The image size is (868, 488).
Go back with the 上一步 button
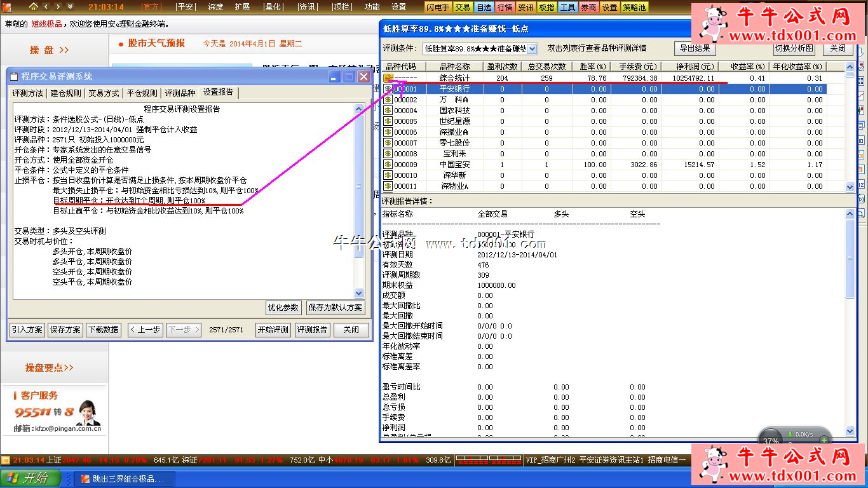click(x=146, y=330)
